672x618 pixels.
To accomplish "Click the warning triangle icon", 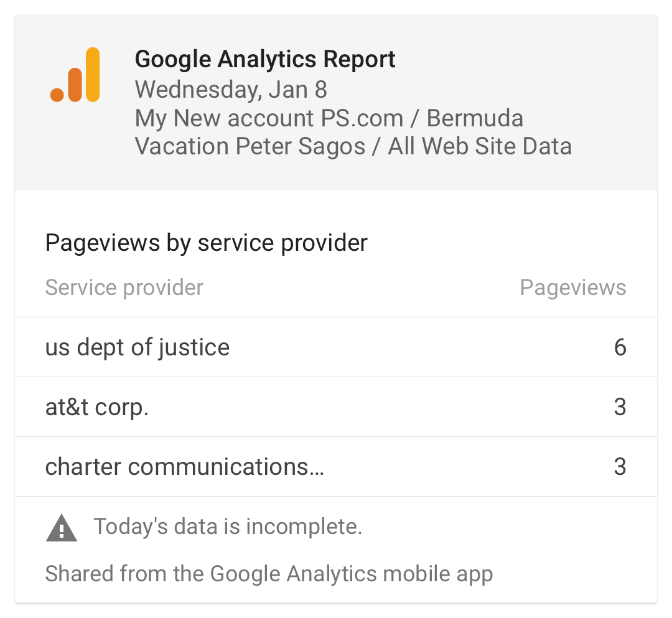I will (61, 528).
